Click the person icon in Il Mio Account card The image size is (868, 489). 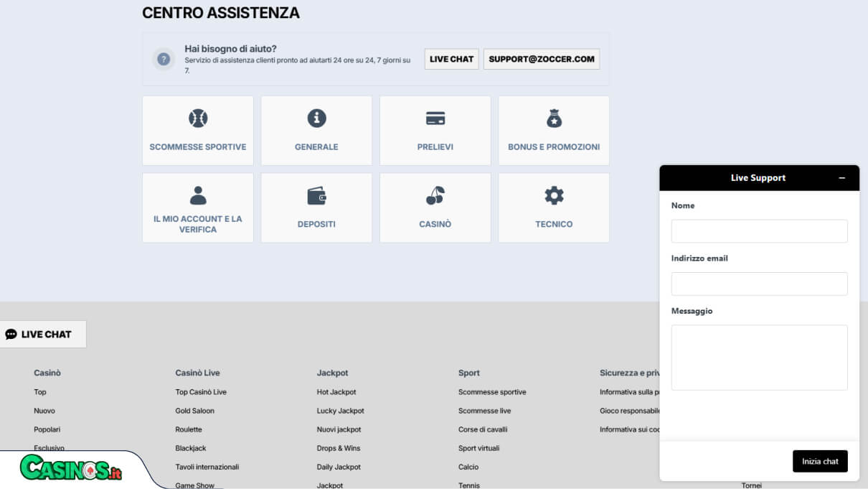coord(198,195)
